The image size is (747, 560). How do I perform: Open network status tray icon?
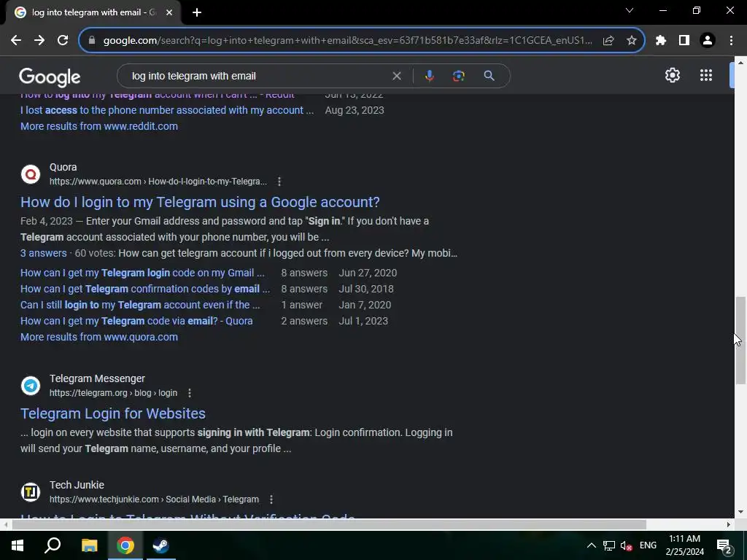point(609,545)
